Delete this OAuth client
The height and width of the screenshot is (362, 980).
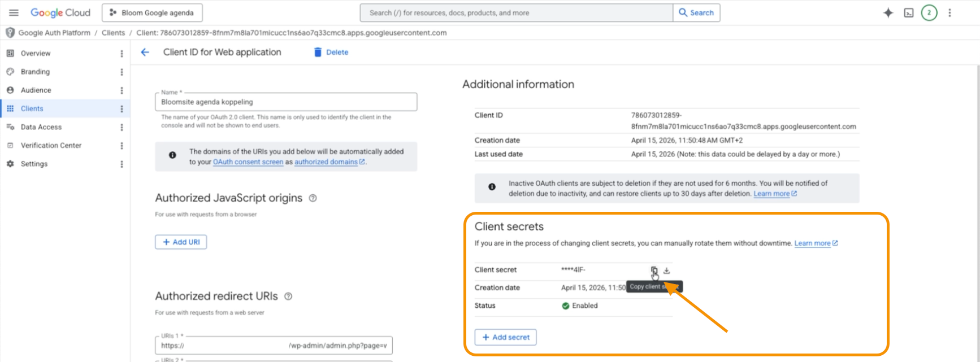pos(331,52)
